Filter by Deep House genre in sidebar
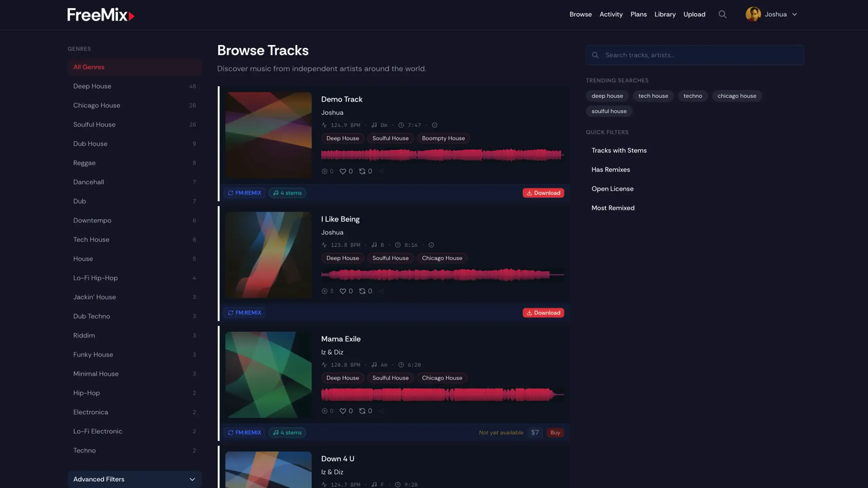 tap(135, 86)
